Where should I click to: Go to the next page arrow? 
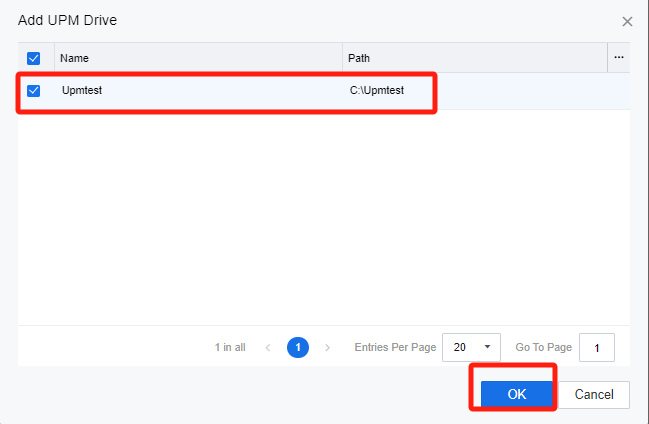(327, 347)
